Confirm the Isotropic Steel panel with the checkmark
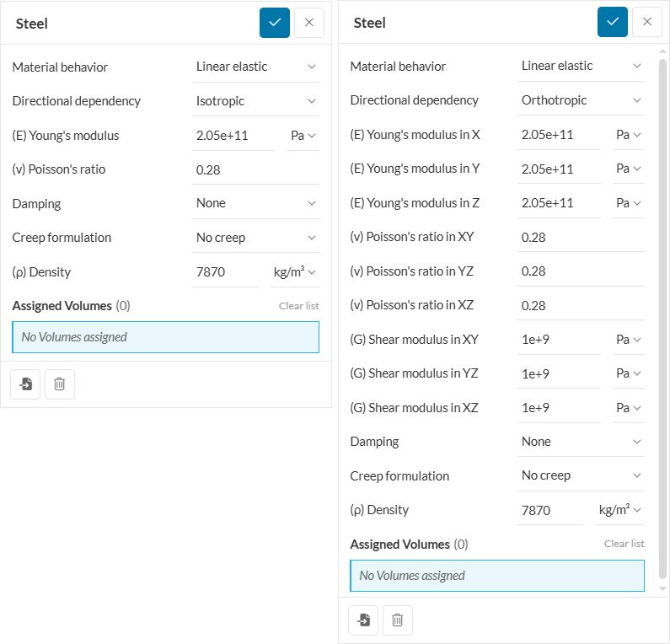 [275, 23]
